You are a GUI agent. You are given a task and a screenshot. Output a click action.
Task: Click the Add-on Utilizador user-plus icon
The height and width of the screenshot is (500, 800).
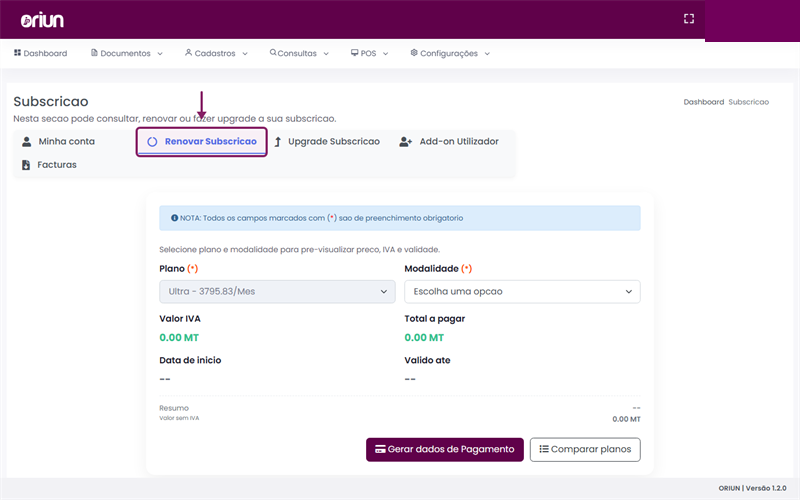[406, 142]
